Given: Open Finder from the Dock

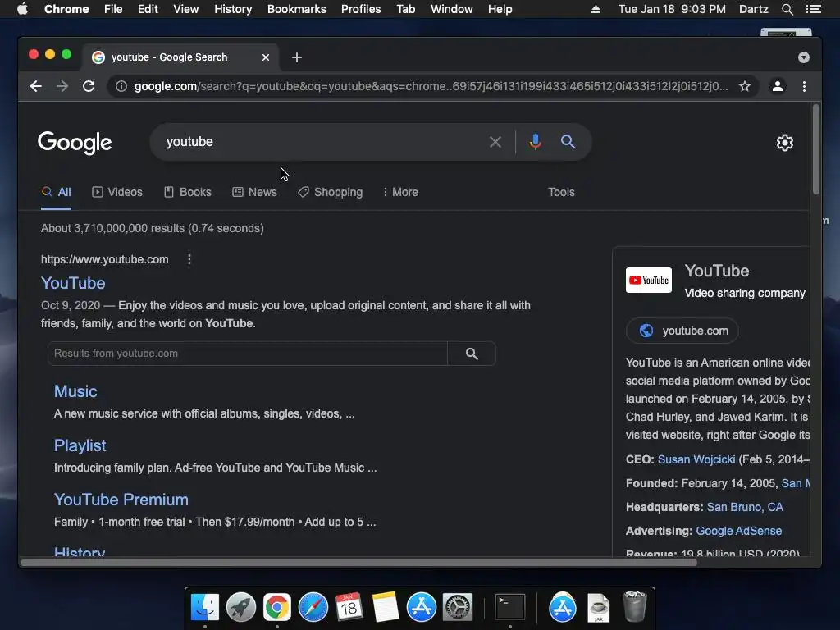Looking at the screenshot, I should click(x=205, y=608).
